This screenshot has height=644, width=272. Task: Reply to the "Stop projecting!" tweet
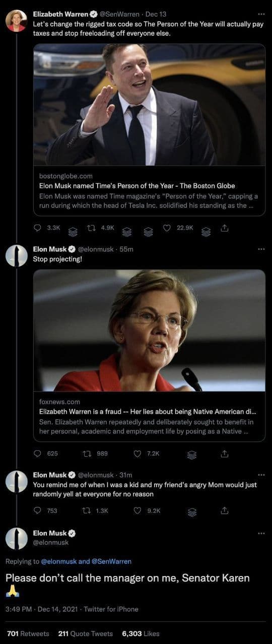pyautogui.click(x=37, y=453)
